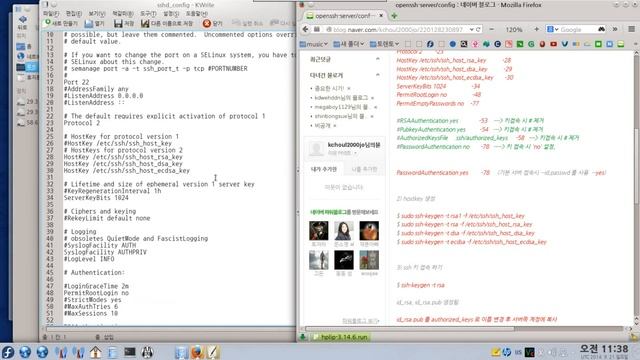Click the KWrite horizontal scrollbar
The height and width of the screenshot is (360, 640).
pyautogui.click(x=169, y=328)
